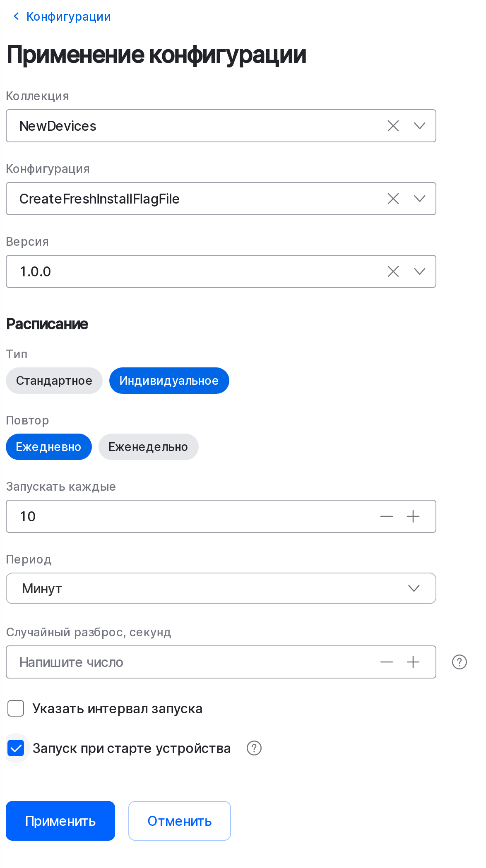
Task: Open help icon near device startup option
Action: (254, 748)
